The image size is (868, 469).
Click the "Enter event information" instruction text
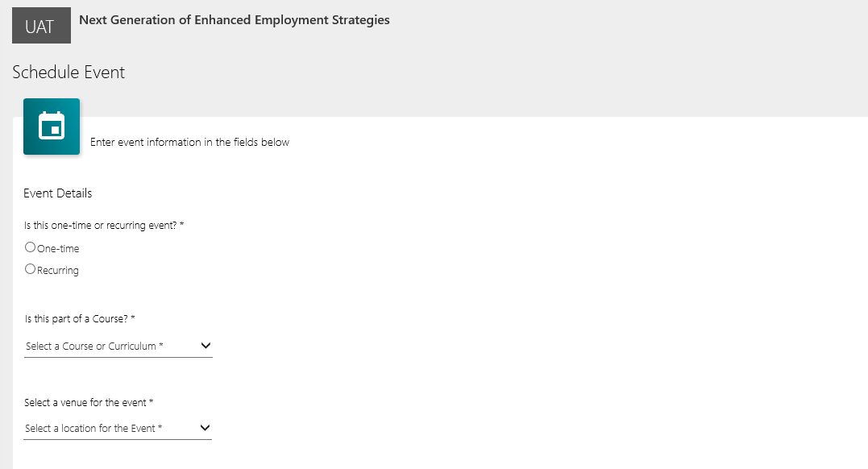(x=189, y=143)
